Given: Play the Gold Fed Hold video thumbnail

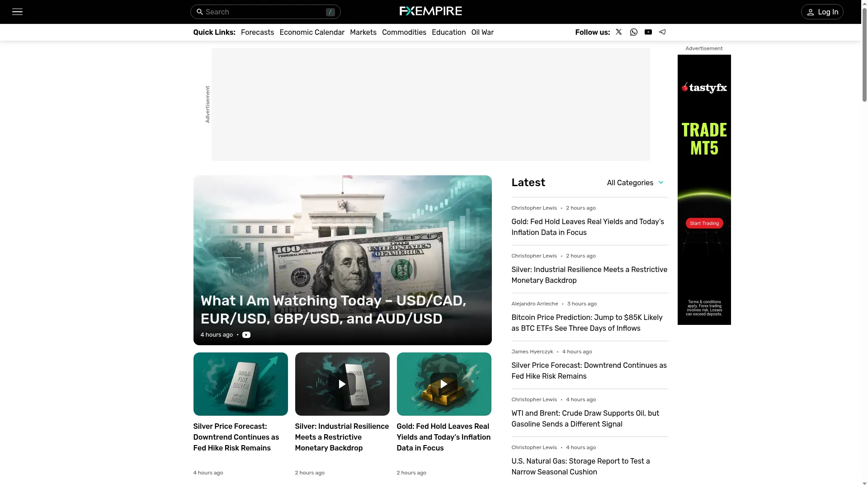Looking at the screenshot, I should pyautogui.click(x=444, y=384).
